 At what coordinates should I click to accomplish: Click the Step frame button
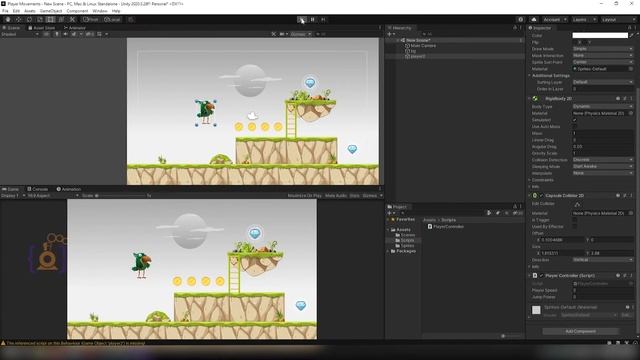[x=323, y=20]
